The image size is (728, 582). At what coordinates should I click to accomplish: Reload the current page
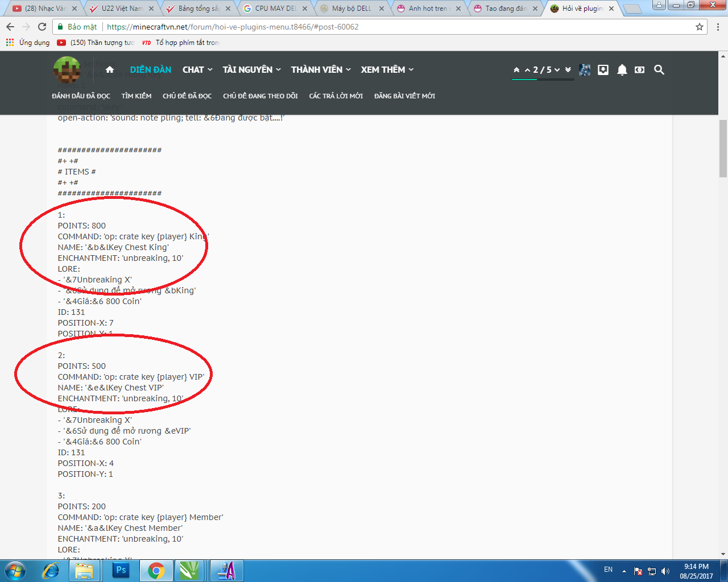click(x=42, y=27)
